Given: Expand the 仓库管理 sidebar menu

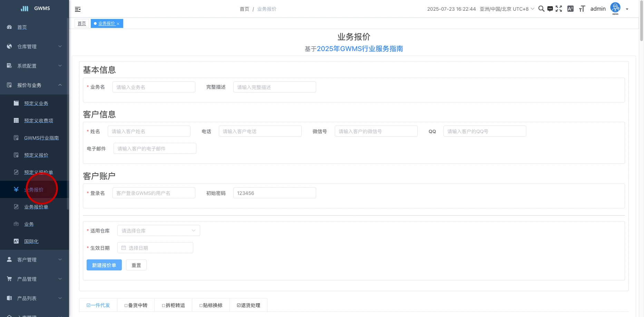Looking at the screenshot, I should point(35,47).
